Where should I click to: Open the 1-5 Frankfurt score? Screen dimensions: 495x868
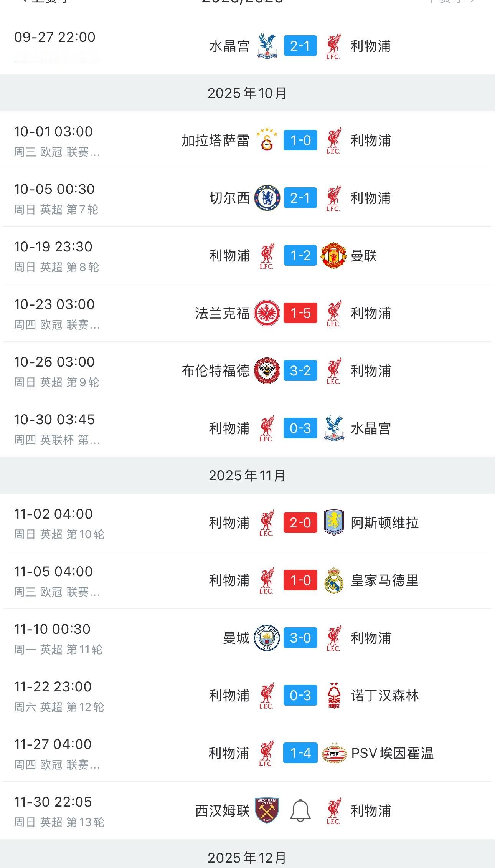coord(300,313)
